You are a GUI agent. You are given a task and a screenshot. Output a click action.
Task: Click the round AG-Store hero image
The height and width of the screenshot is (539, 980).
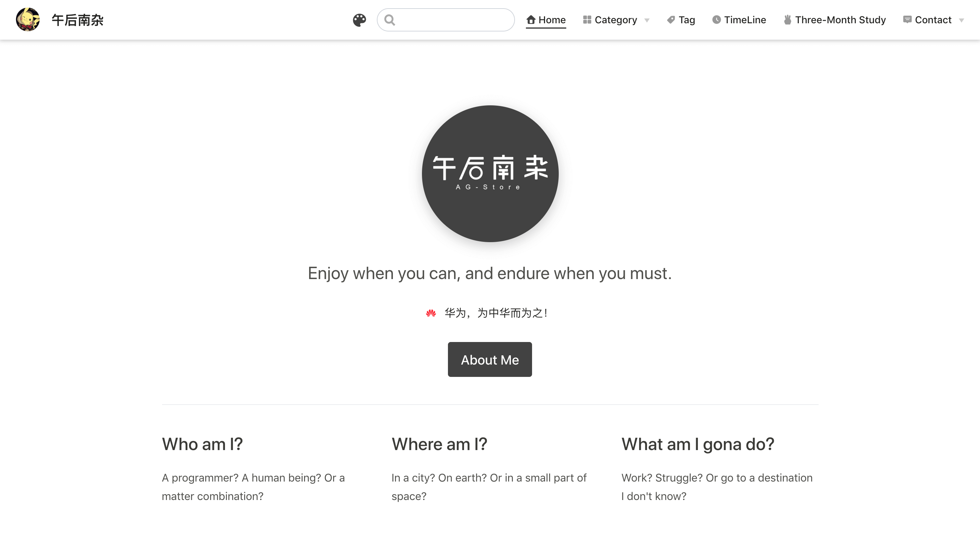pyautogui.click(x=490, y=174)
